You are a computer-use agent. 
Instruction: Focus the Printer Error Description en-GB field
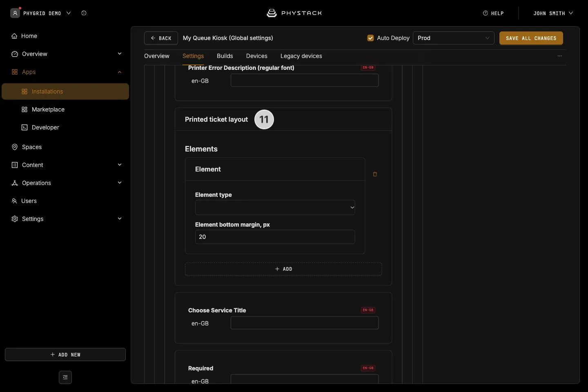[x=305, y=80]
